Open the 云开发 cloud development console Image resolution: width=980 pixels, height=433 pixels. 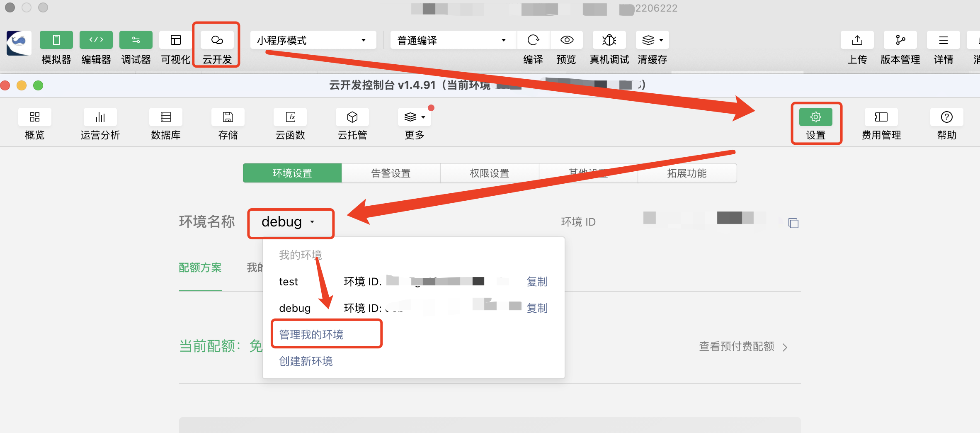217,40
